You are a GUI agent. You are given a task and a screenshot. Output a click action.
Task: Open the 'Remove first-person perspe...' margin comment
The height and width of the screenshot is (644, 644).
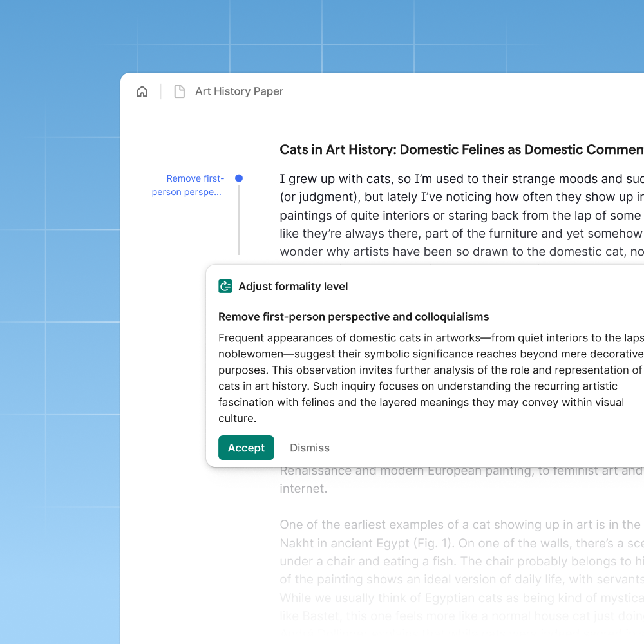(187, 185)
